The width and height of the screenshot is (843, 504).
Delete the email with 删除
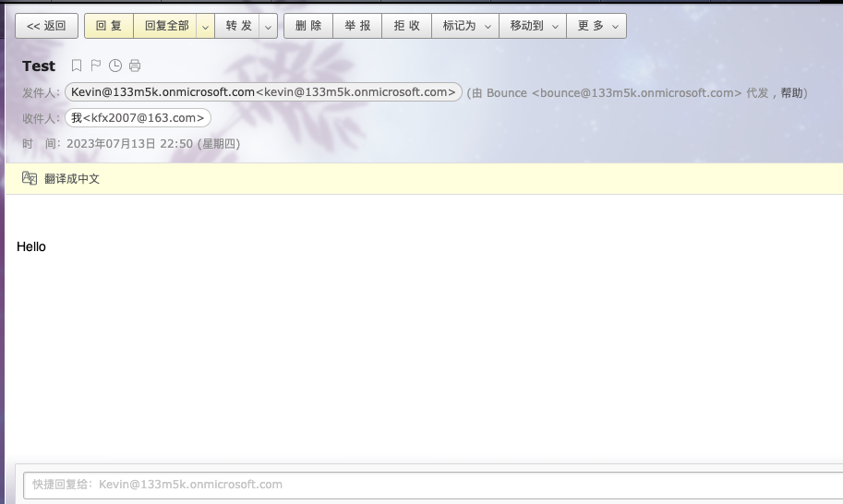pyautogui.click(x=308, y=26)
